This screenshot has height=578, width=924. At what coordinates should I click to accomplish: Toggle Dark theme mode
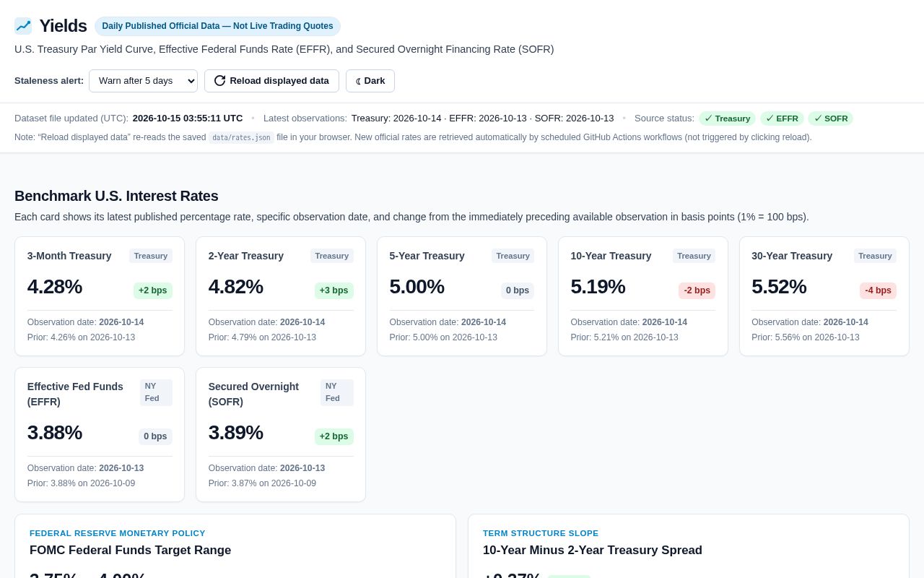point(370,81)
